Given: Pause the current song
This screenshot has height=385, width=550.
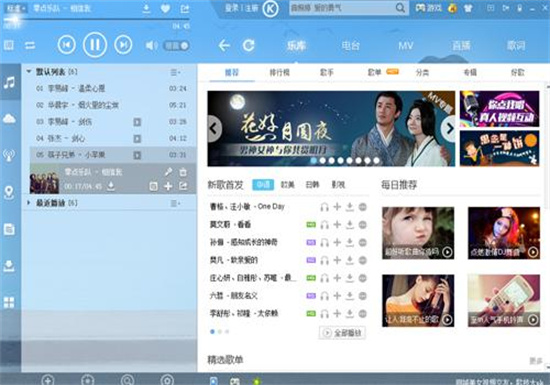Looking at the screenshot, I should coord(95,45).
